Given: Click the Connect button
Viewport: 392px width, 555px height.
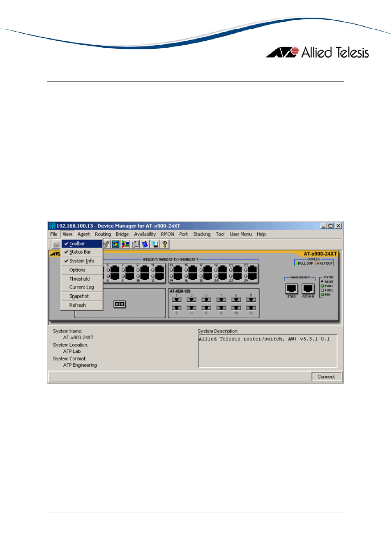Looking at the screenshot, I should 326,377.
